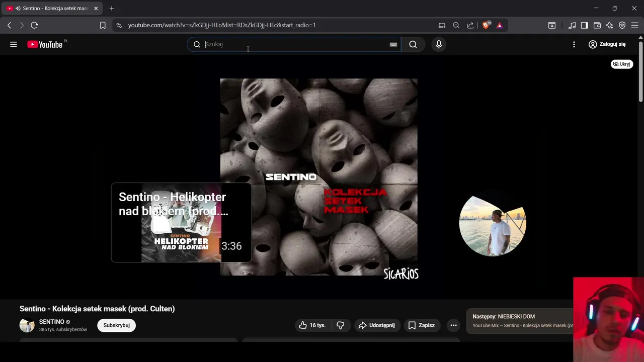Open the on-screen keyboard in the search box
This screenshot has width=644, height=362.
click(x=393, y=44)
